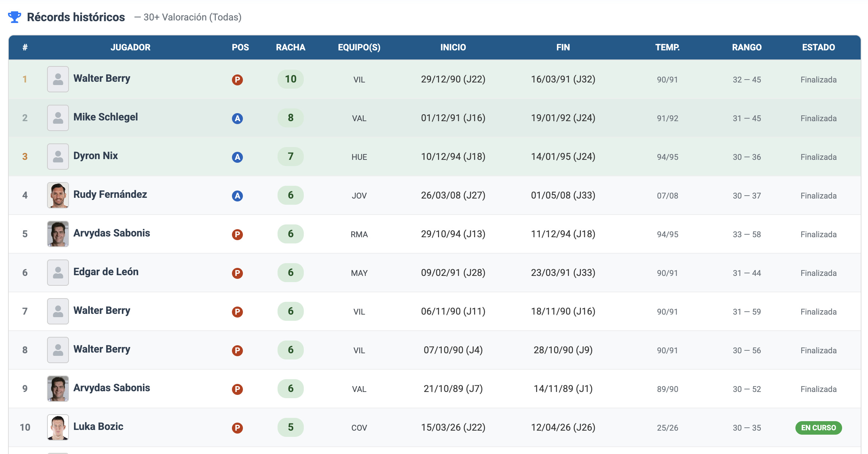Click the green EN CURSO status badge

point(818,428)
